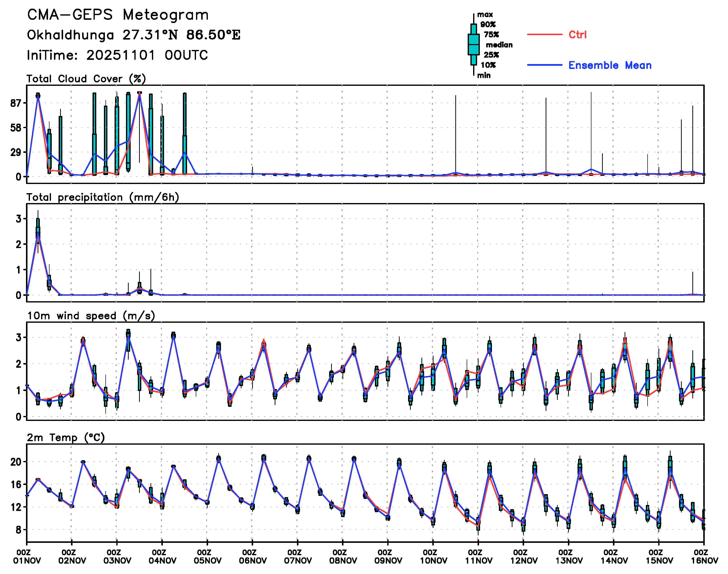
Task: Click the Total Cloud Cover panel title
Action: point(86,79)
